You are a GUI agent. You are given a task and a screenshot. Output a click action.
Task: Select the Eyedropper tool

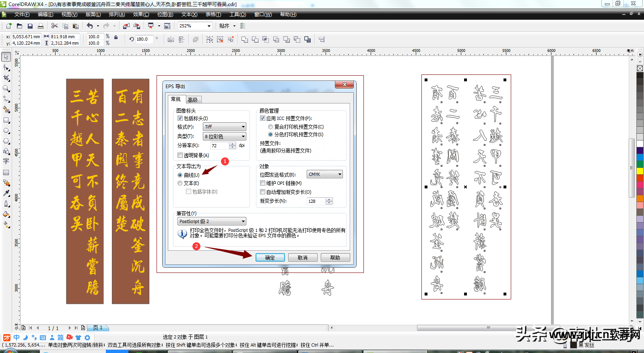6,193
